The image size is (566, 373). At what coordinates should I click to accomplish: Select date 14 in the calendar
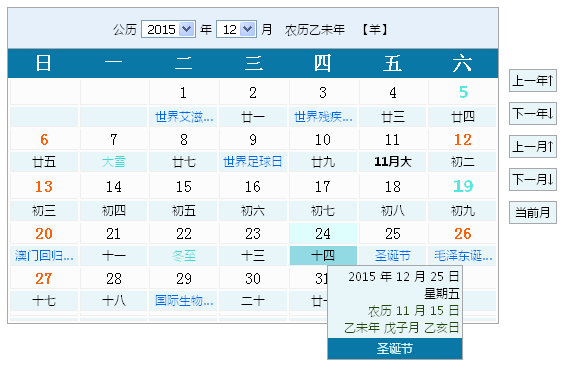click(114, 187)
